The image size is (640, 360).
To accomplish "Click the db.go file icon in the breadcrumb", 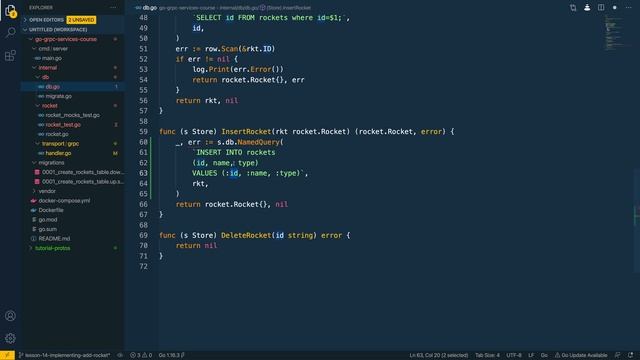I will click(139, 8).
